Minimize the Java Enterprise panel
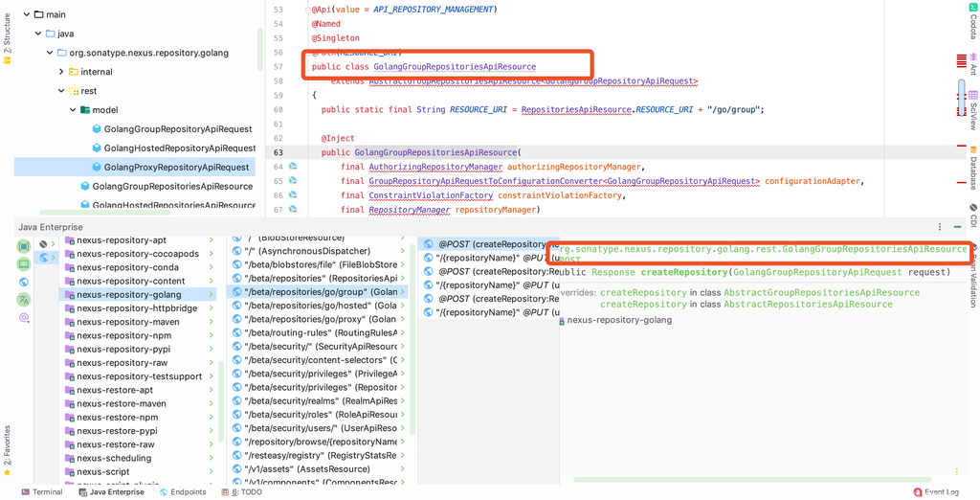 point(957,227)
